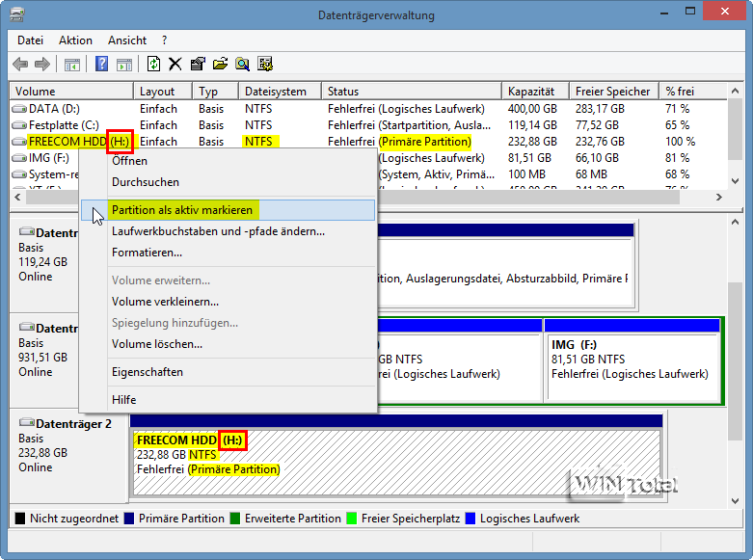Click the back arrow toolbar icon
This screenshot has height=560, width=753.
click(x=20, y=65)
